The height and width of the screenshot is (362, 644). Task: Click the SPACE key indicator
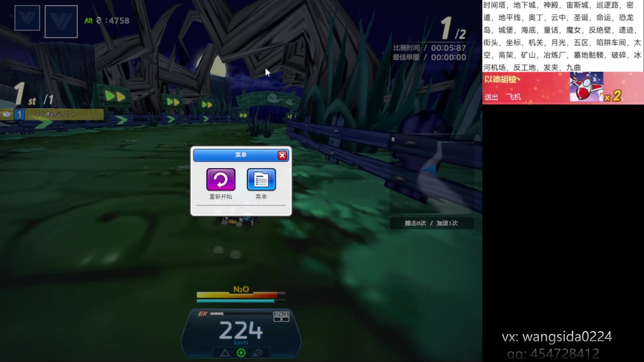281,314
